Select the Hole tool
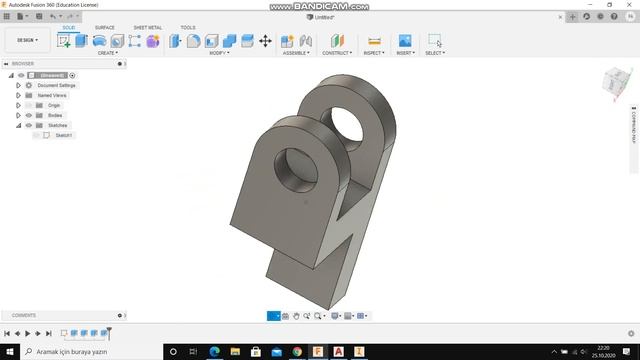Screen dimensions: 640x360 click(117, 41)
